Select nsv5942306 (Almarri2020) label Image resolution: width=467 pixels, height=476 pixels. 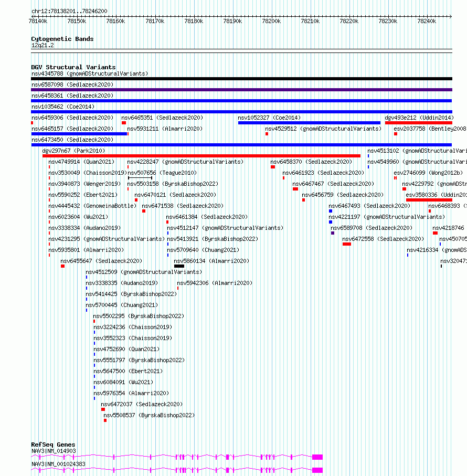[215, 283]
